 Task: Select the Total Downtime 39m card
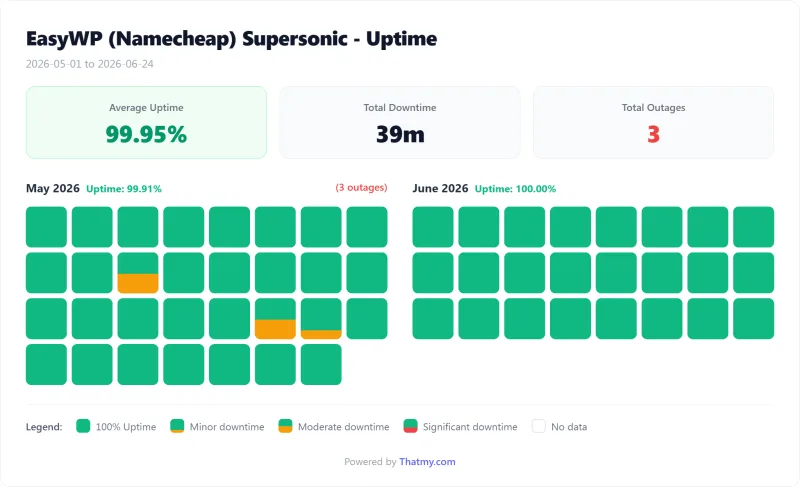pos(400,122)
